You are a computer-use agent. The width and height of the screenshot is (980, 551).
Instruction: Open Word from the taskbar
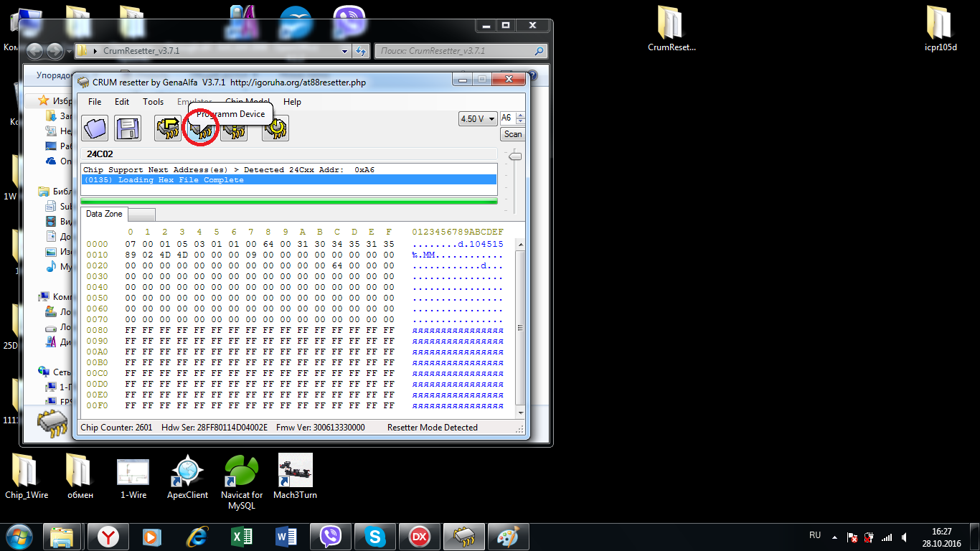(286, 536)
